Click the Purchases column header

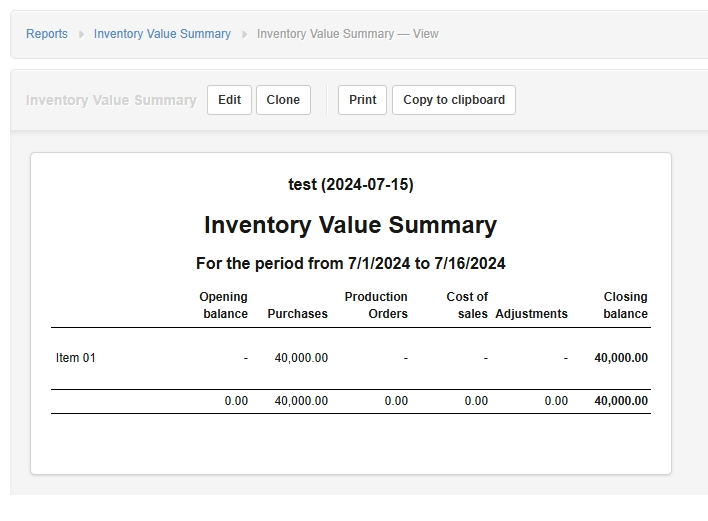coord(298,314)
